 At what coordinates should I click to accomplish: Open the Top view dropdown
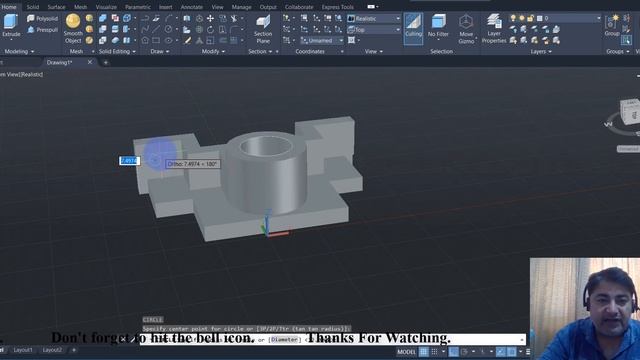[374, 30]
